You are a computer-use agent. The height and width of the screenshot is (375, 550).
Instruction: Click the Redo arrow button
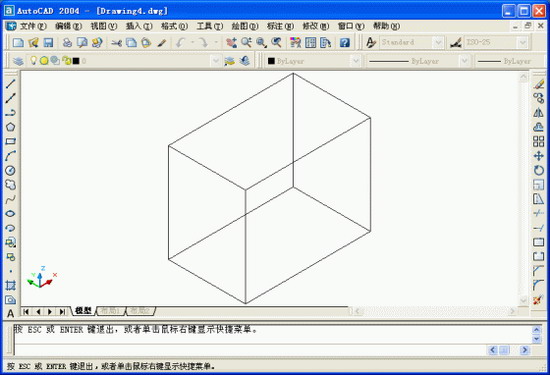[203, 42]
